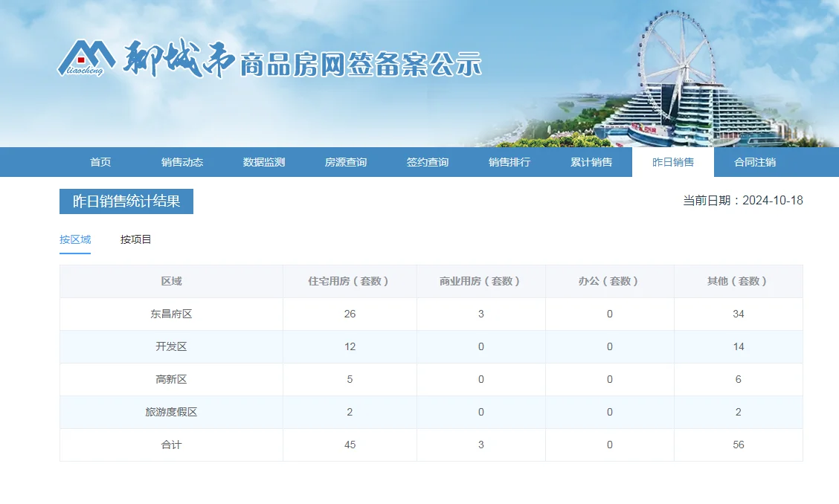
Task: Select the 开发区 row label
Action: 171,346
